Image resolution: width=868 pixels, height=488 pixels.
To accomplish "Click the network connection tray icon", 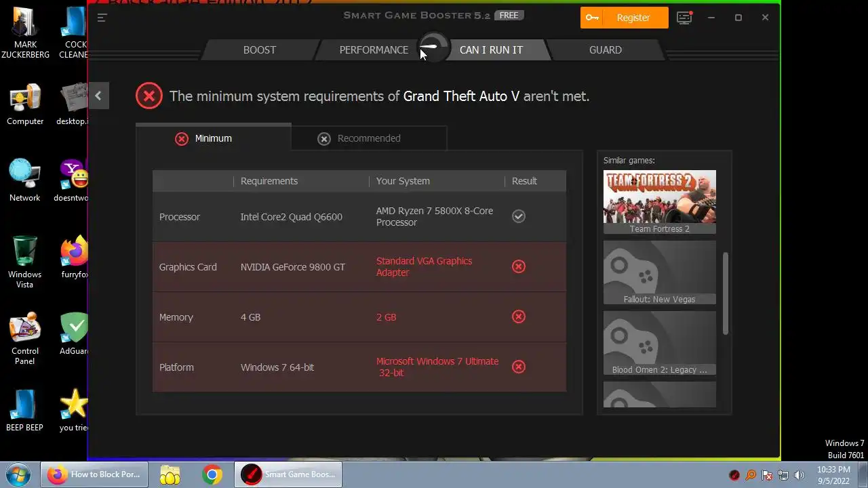I will point(783,475).
